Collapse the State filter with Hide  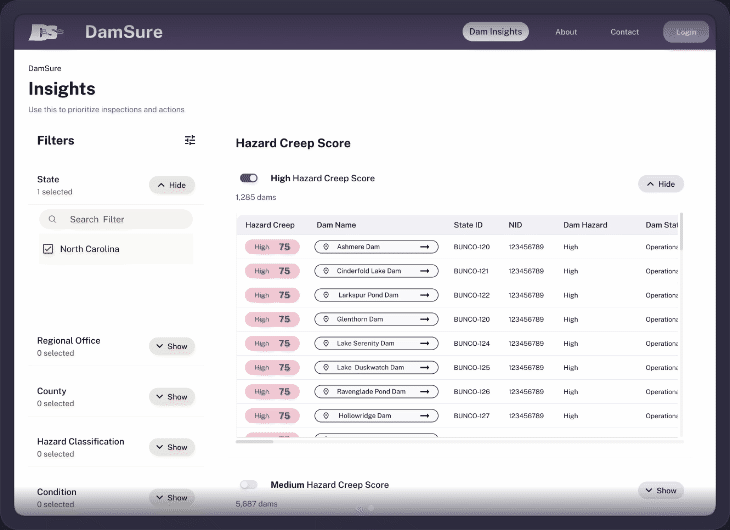coord(172,185)
